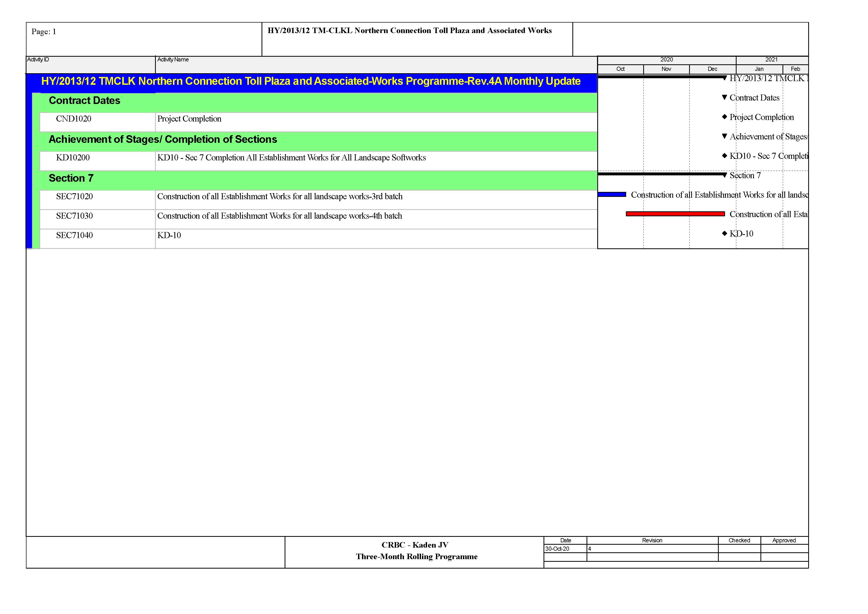Screen dimensions: 868x614
Task: Click the 30-Oct-20 date cell
Action: tap(566, 549)
